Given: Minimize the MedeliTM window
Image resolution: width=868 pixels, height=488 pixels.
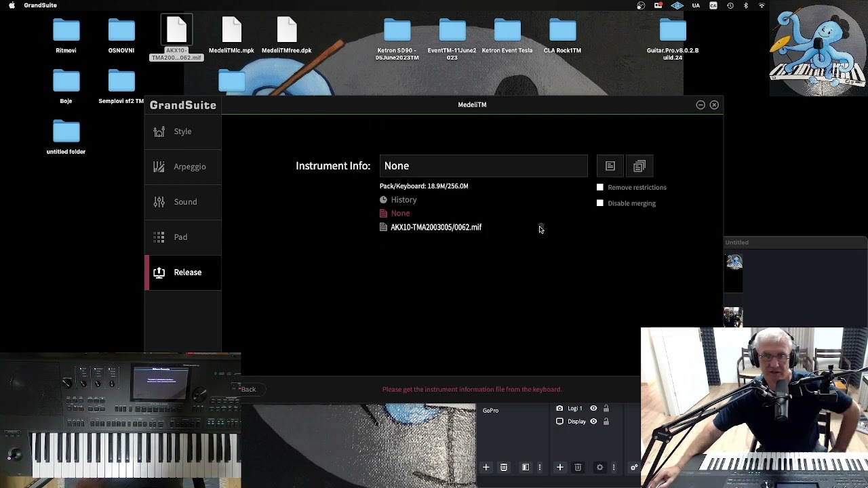Looking at the screenshot, I should pyautogui.click(x=701, y=105).
